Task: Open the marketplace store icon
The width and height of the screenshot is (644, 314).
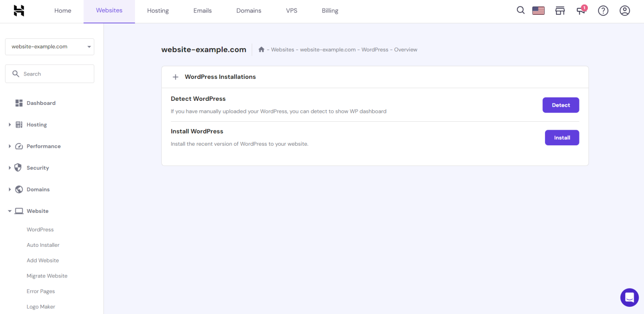Action: [x=560, y=10]
